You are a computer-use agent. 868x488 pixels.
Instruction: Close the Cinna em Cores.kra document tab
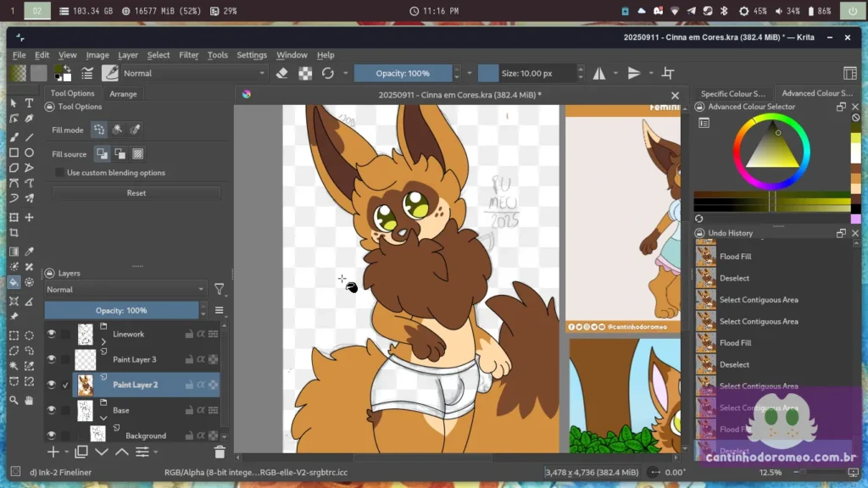point(675,95)
